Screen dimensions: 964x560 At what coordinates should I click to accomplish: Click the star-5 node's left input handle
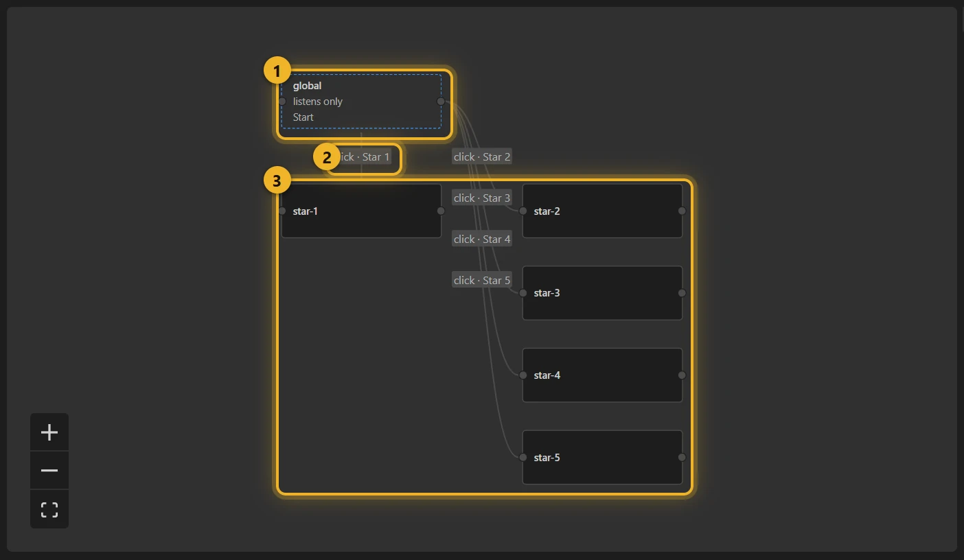point(523,457)
